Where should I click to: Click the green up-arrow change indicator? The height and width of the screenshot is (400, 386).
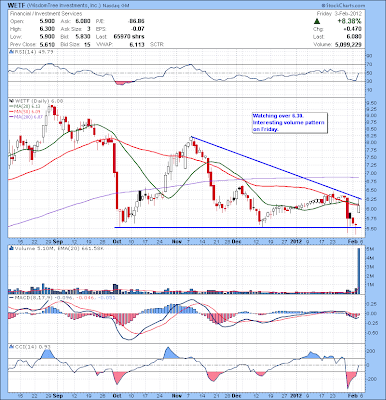[317, 21]
